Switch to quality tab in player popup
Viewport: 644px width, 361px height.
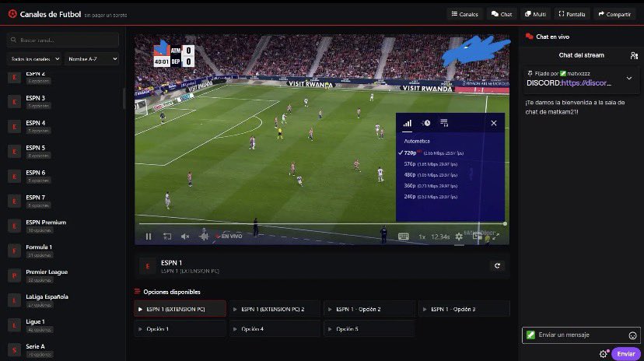(x=407, y=123)
